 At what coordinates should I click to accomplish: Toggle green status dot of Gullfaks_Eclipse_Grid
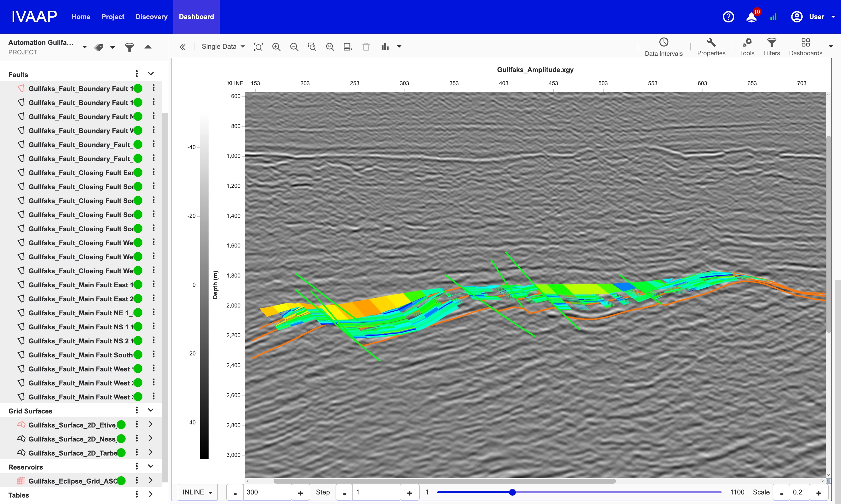(x=121, y=481)
